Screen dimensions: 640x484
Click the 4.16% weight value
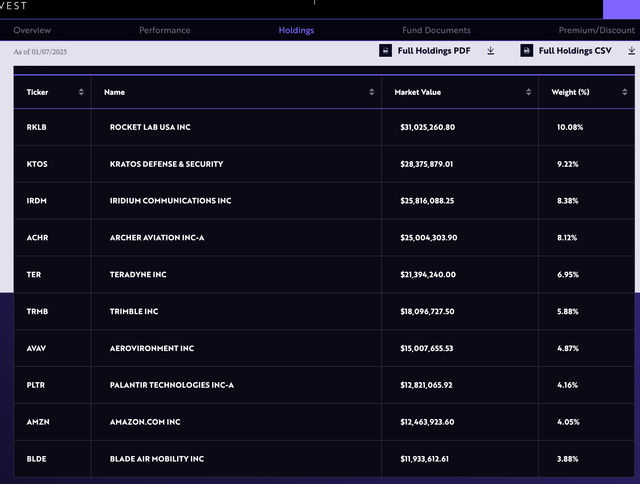pos(567,385)
